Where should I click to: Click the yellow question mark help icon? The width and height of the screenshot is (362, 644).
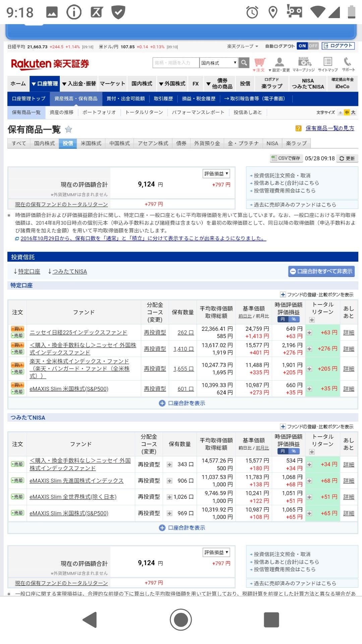[x=298, y=128]
